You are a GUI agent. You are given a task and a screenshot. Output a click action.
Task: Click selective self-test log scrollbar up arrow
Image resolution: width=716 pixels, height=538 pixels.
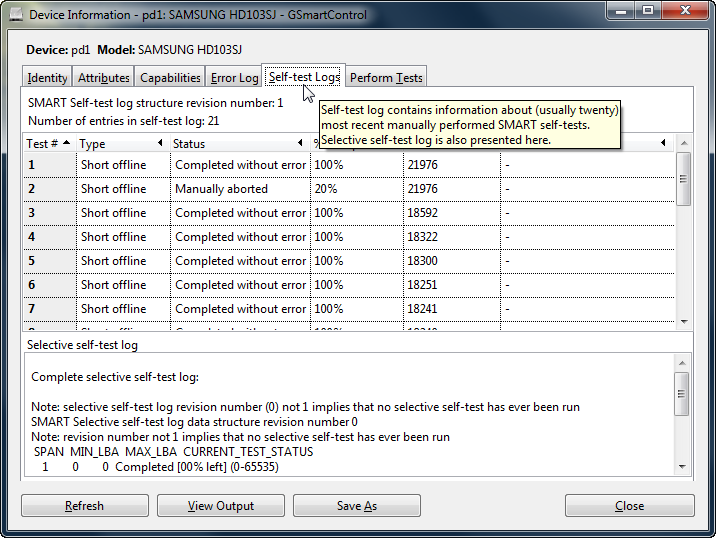[x=682, y=363]
